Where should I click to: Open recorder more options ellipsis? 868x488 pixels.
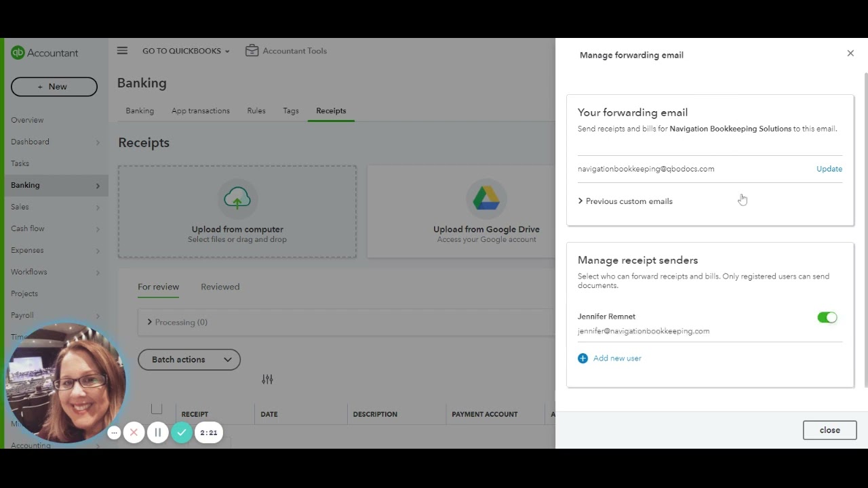click(114, 432)
